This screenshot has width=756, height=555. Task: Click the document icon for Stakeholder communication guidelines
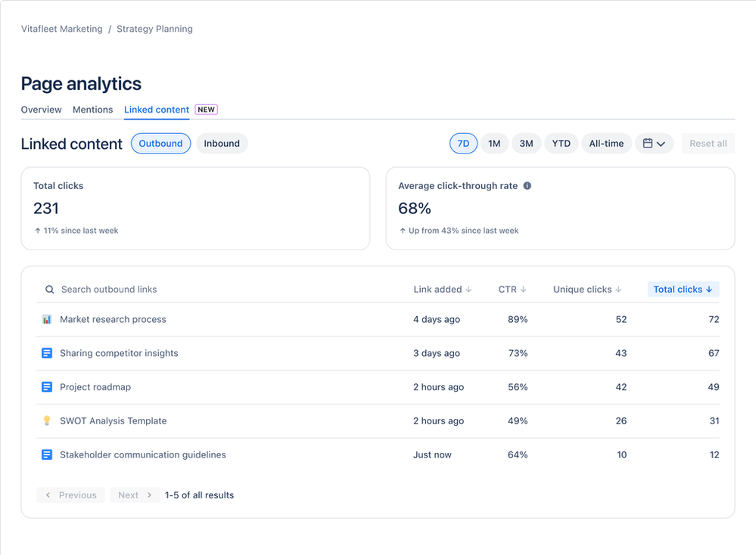47,454
